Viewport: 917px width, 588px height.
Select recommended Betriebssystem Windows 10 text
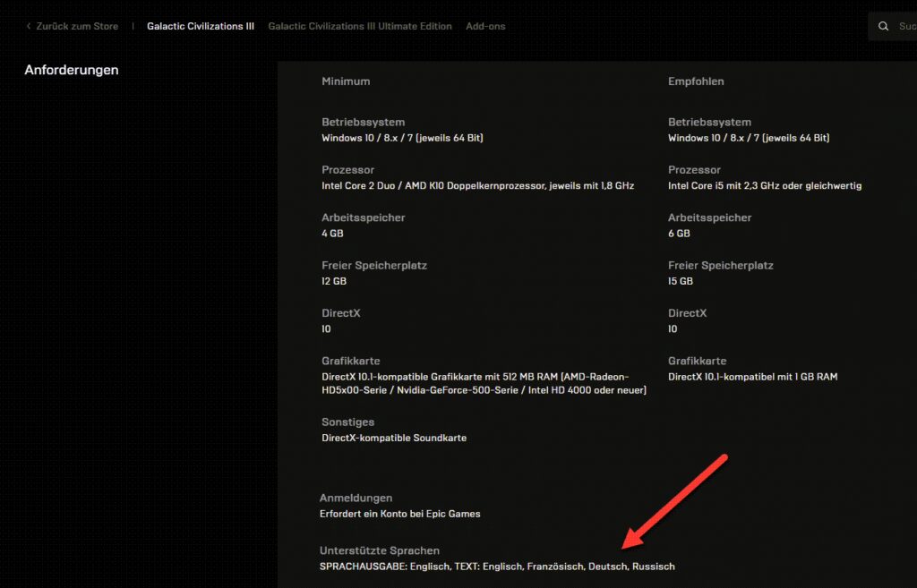[x=749, y=138]
